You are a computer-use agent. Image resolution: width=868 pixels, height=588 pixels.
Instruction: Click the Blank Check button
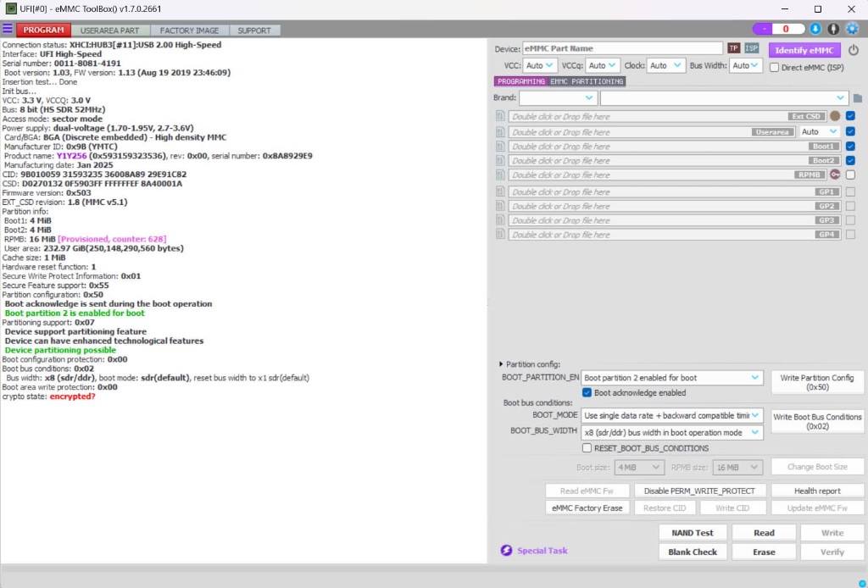point(692,552)
